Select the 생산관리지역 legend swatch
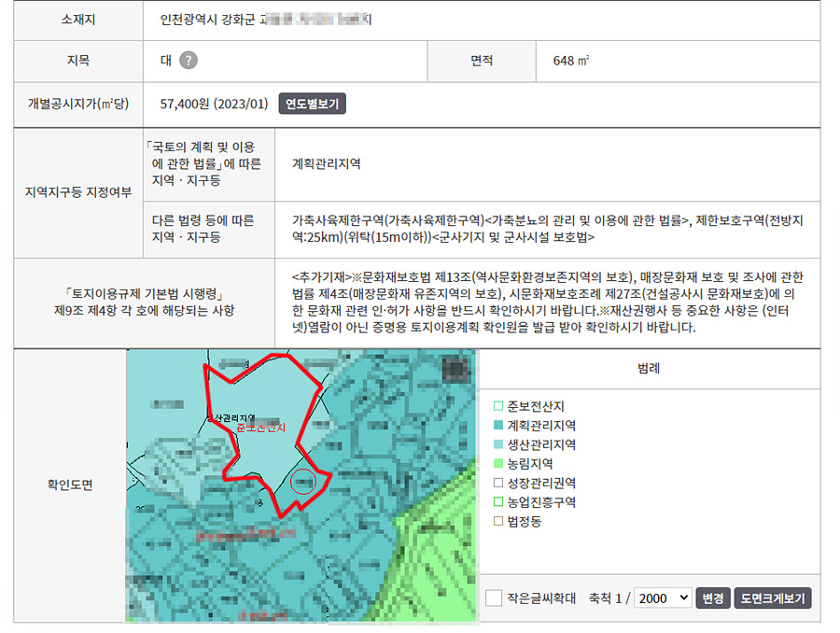840x633 pixels. [x=498, y=444]
